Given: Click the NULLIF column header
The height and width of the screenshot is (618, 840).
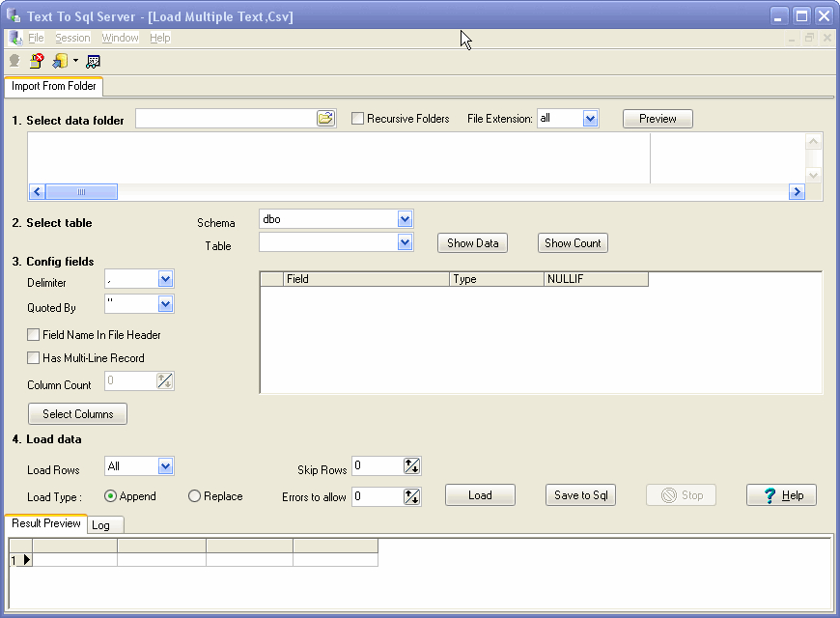Looking at the screenshot, I should point(596,279).
